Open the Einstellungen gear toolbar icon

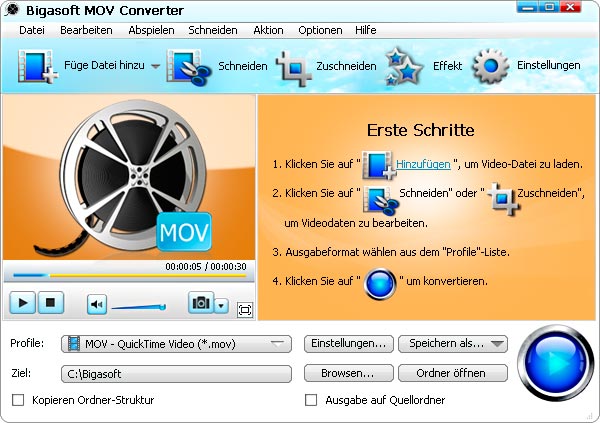tap(490, 66)
